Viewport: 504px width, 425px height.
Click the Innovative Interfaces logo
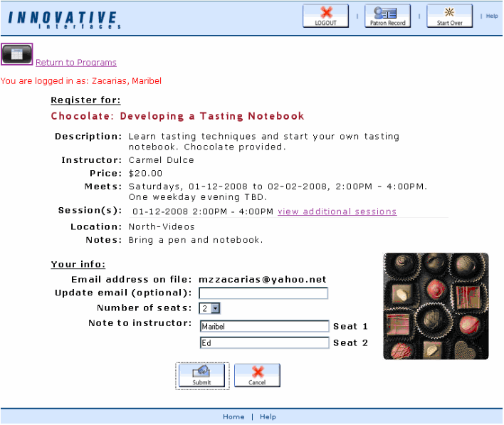coord(64,20)
